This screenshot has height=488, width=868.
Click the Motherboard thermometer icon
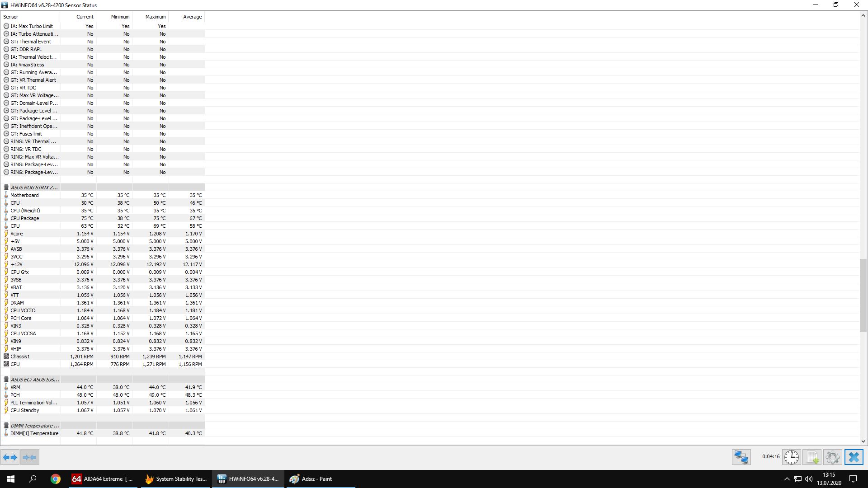pos(6,195)
